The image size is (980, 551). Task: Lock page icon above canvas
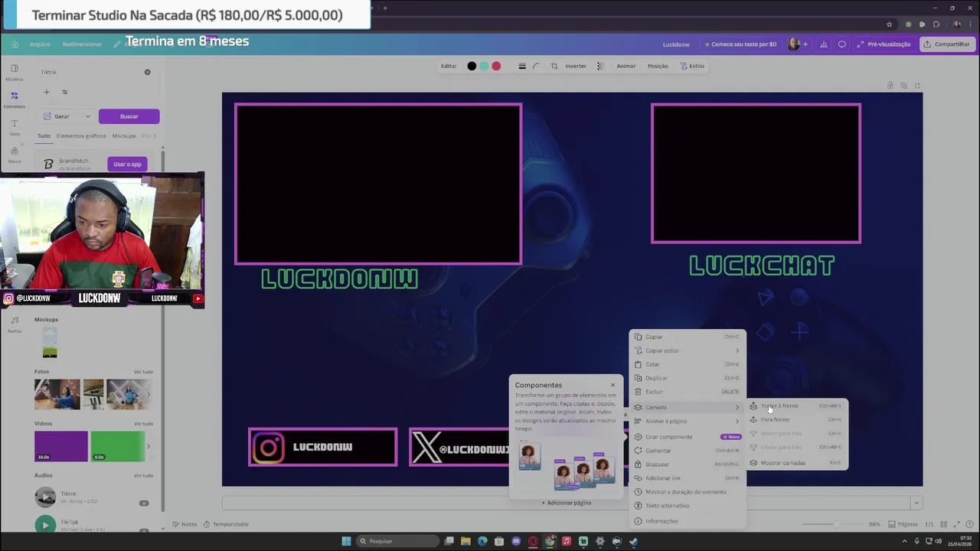tap(890, 85)
